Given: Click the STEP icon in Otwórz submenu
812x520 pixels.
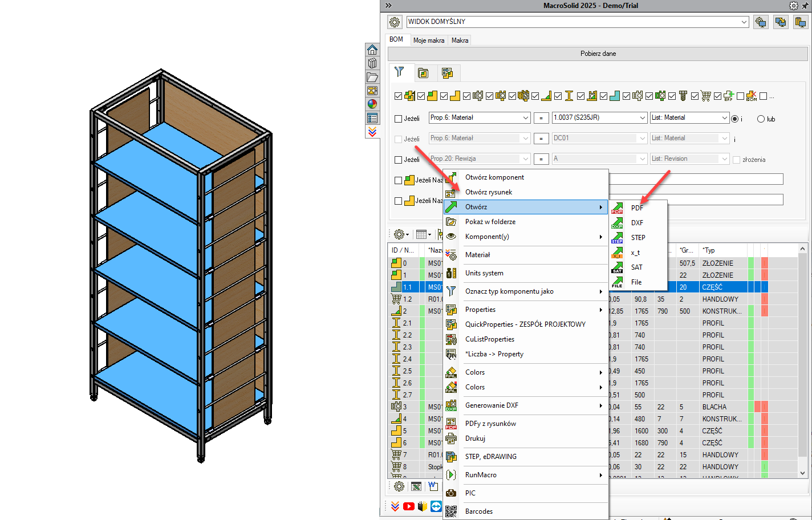Looking at the screenshot, I should click(x=617, y=238).
